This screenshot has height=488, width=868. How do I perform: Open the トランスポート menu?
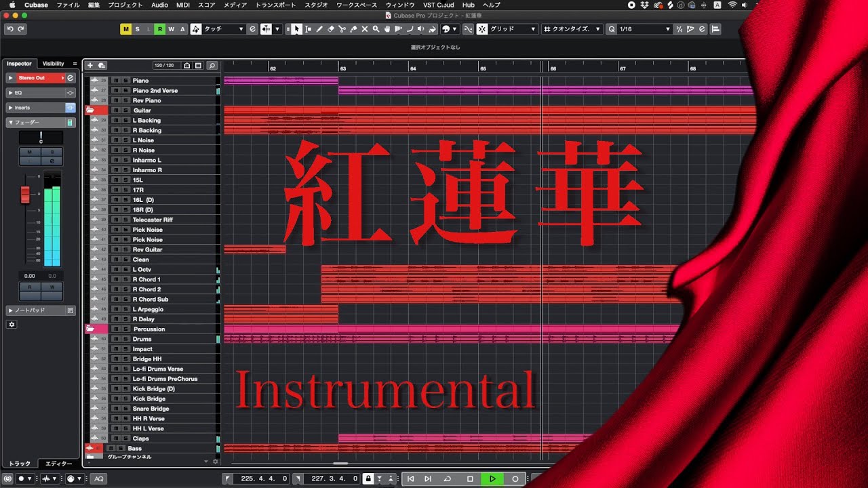pos(276,5)
